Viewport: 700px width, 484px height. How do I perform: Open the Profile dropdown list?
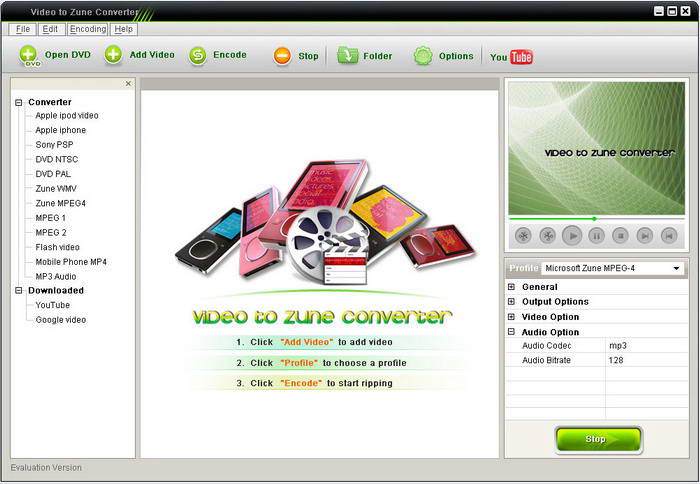coord(676,268)
